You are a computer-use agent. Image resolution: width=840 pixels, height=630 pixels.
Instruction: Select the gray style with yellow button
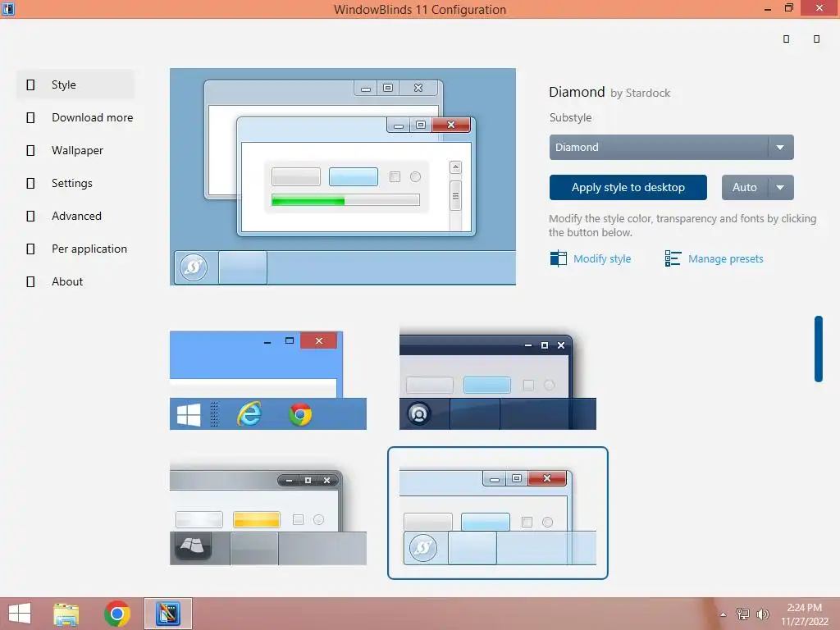[x=268, y=514]
